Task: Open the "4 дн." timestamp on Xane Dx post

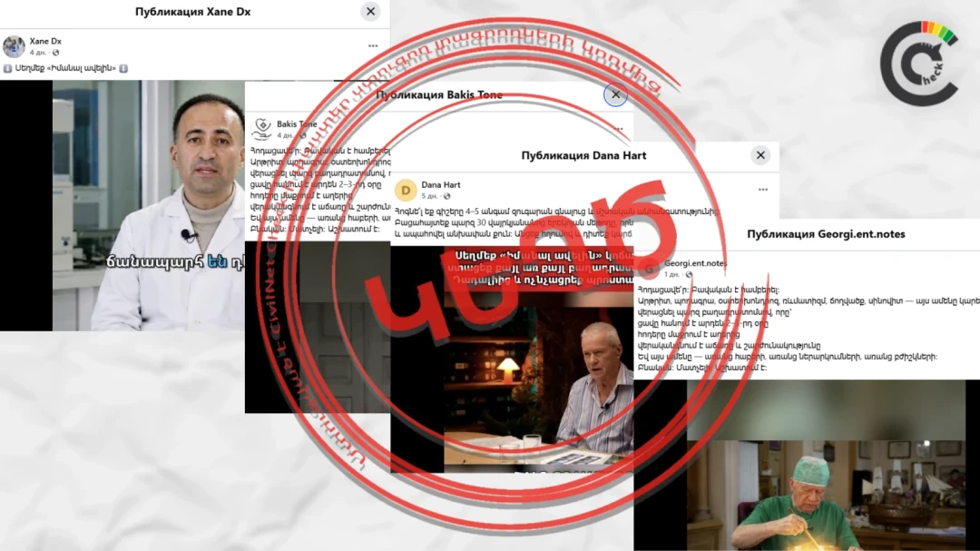Action: coord(37,53)
